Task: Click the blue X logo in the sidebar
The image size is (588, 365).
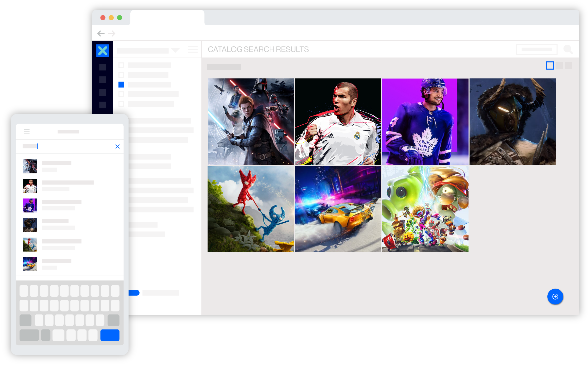Action: (x=102, y=51)
